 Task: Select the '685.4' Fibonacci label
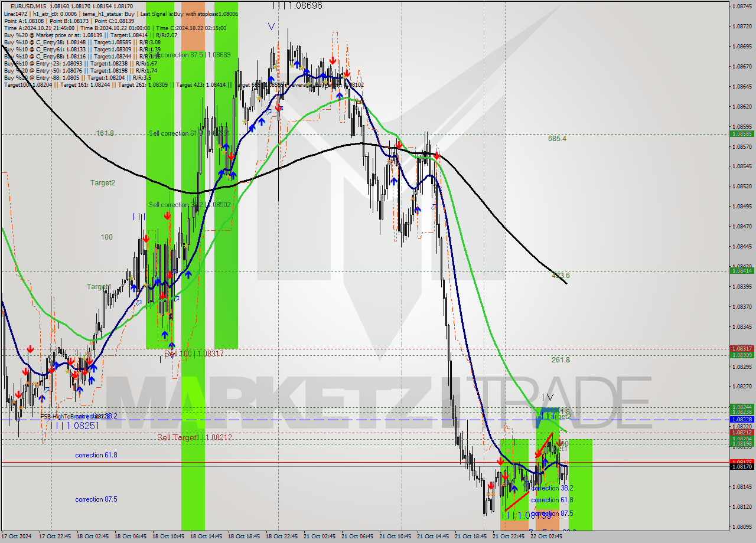557,139
